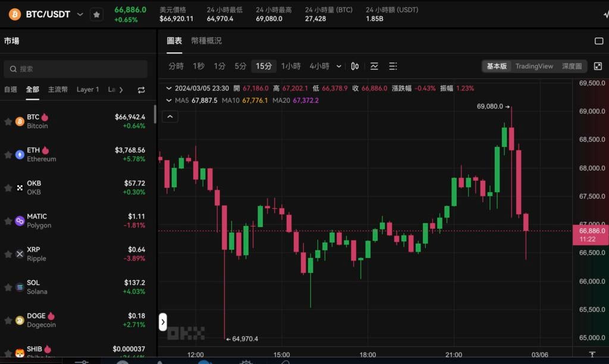Switch to the 圖表 tab

click(x=174, y=41)
